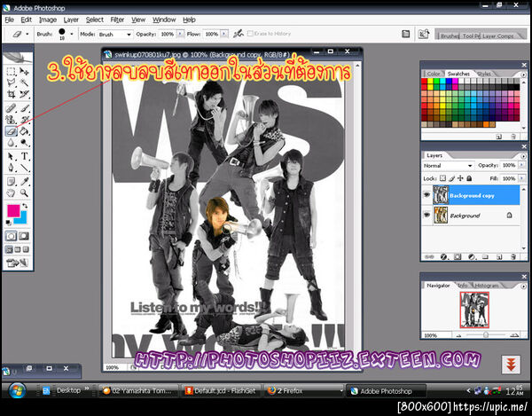The width and height of the screenshot is (532, 416).
Task: Select the Slice tool
Action: [x=24, y=94]
